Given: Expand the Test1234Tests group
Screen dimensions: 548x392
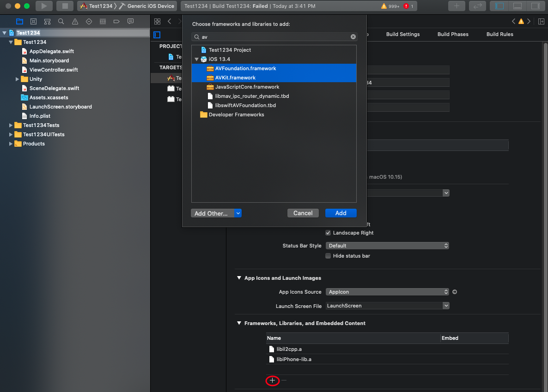Looking at the screenshot, I should point(11,125).
